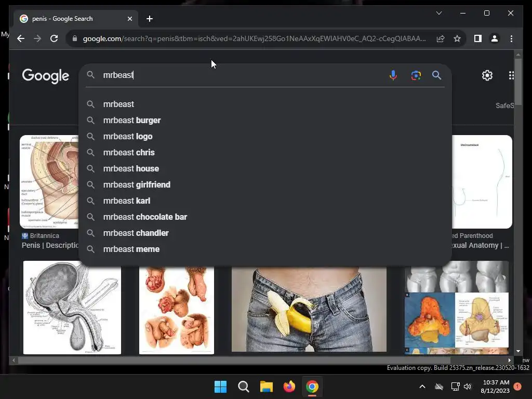Open Google quick settings gear

[x=487, y=75]
